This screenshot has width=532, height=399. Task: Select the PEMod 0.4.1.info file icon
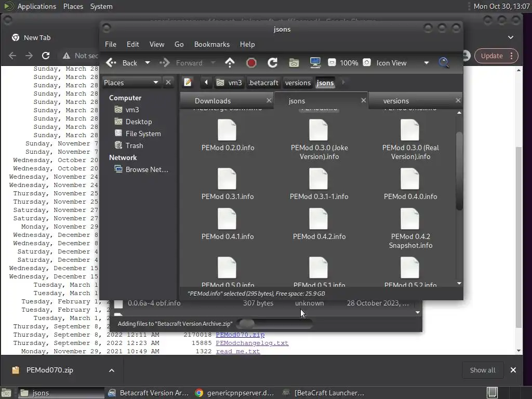(x=227, y=219)
